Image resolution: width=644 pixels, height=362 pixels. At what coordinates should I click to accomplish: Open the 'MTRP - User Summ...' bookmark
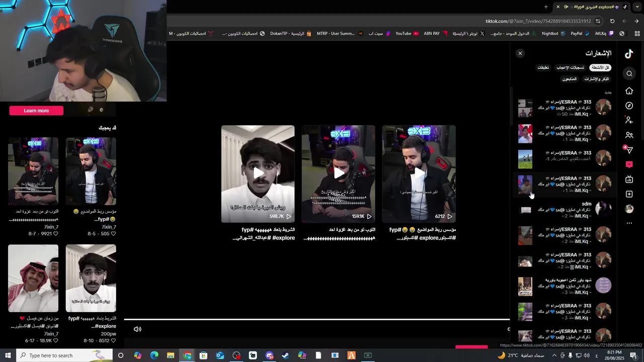click(x=340, y=34)
